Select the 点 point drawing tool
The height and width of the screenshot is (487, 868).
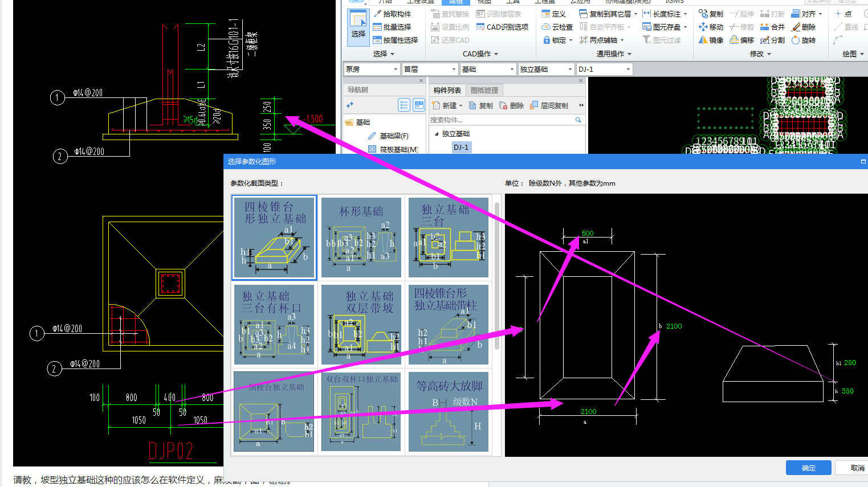click(x=843, y=14)
